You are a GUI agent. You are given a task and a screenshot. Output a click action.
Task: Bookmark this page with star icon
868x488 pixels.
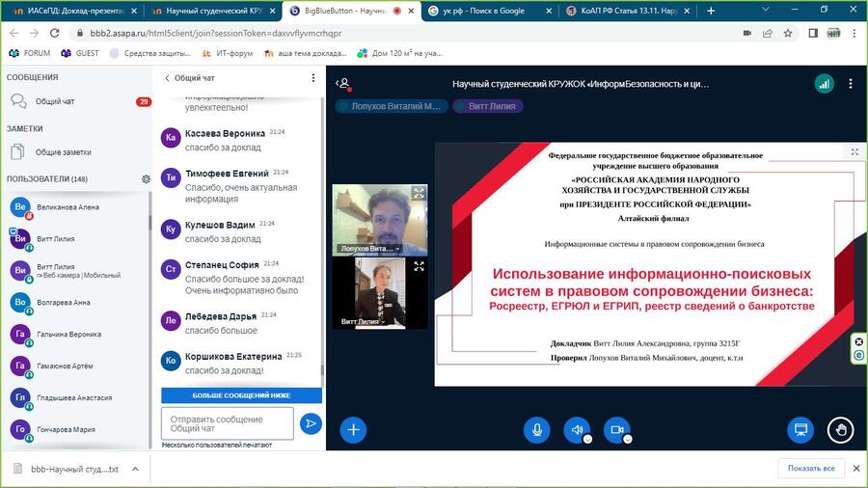[787, 33]
